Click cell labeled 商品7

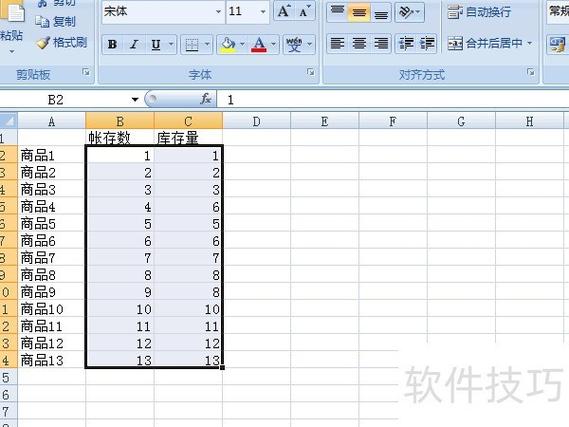[x=52, y=258]
